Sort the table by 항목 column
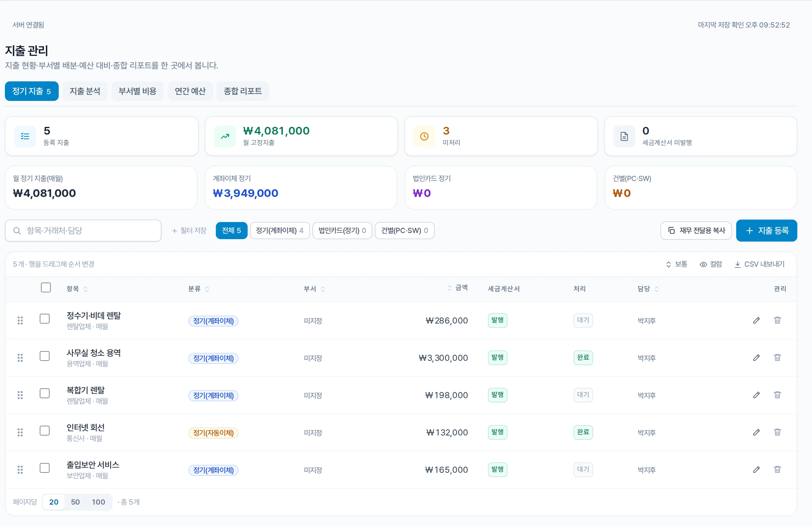This screenshot has width=812, height=526. coord(77,289)
